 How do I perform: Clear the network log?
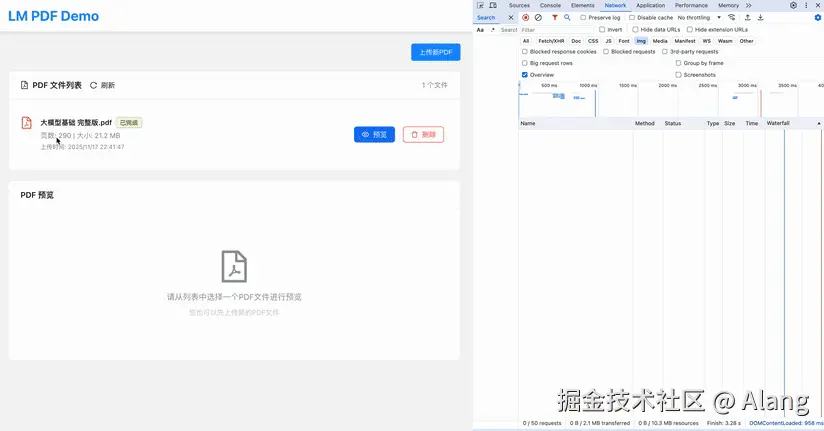(x=538, y=17)
